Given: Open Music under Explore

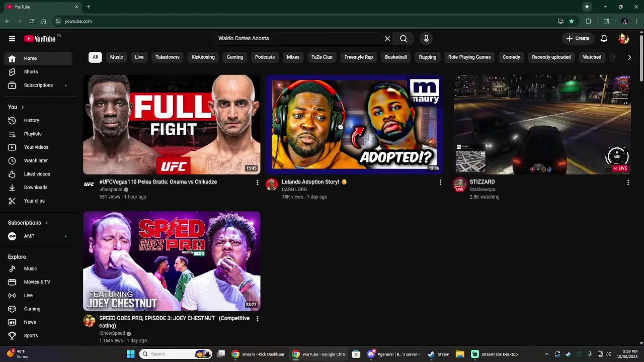Looking at the screenshot, I should 38,269.
